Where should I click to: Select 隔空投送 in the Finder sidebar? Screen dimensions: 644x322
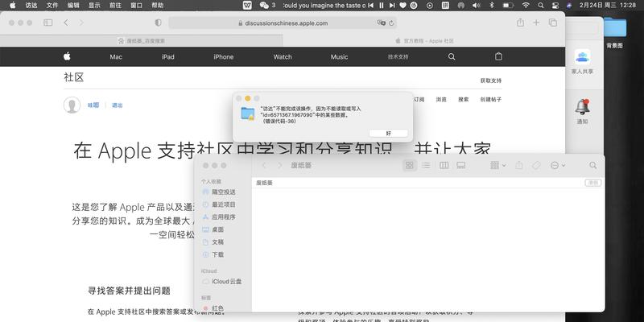224,192
